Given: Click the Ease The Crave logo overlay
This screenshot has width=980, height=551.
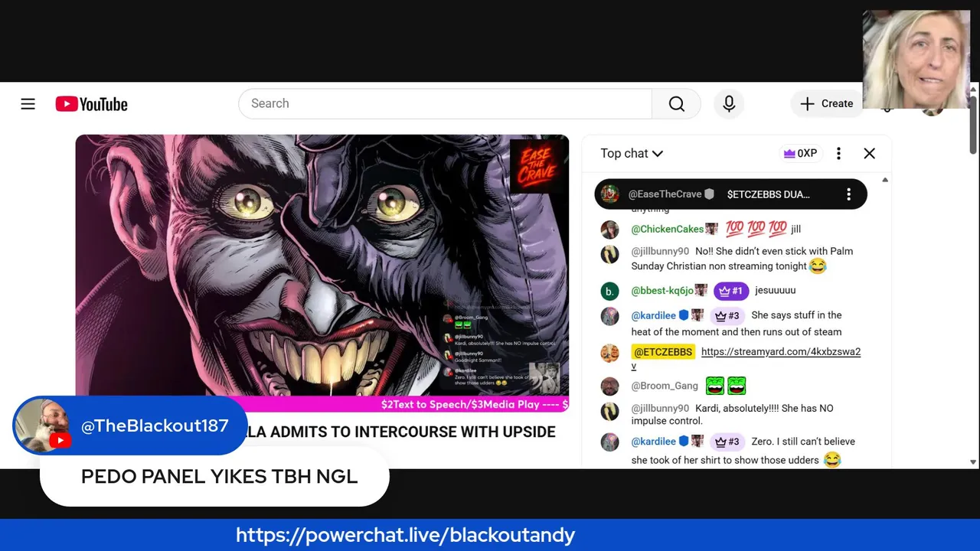Looking at the screenshot, I should click(x=536, y=165).
